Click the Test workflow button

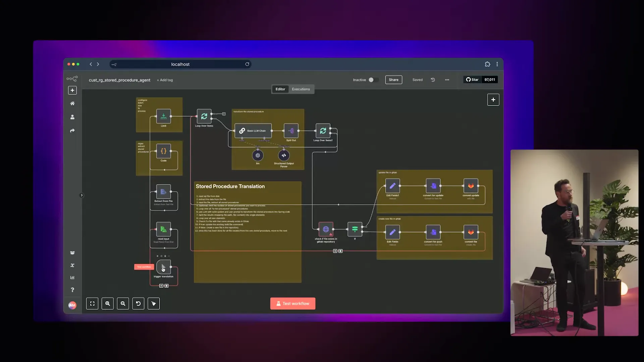(292, 303)
